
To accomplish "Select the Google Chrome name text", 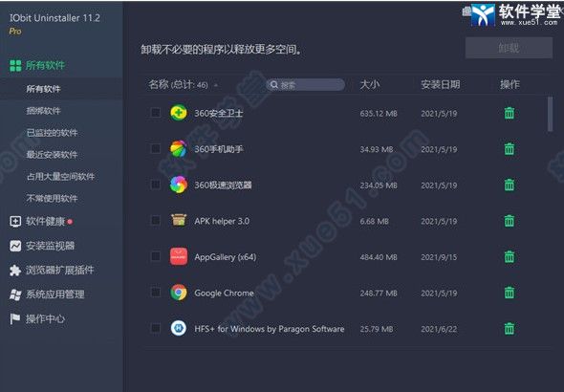I will [224, 293].
